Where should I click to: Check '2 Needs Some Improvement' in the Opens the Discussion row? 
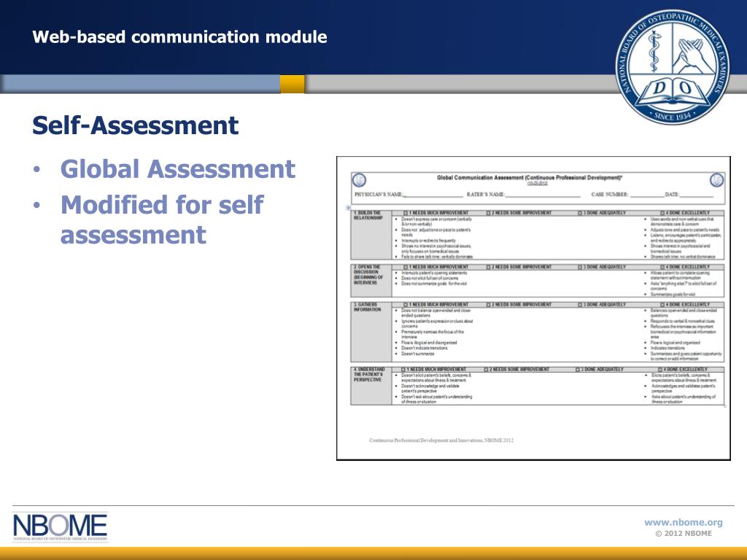[x=489, y=267]
